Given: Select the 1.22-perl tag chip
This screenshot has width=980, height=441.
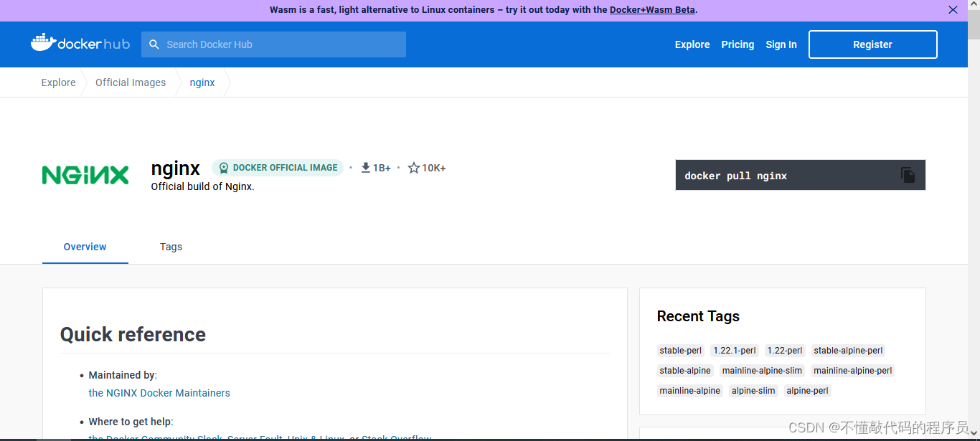Looking at the screenshot, I should [x=784, y=350].
